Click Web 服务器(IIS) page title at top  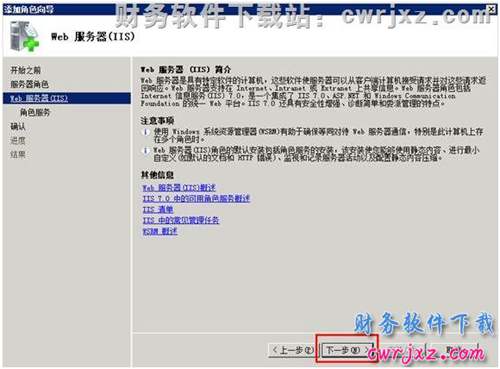tap(93, 36)
